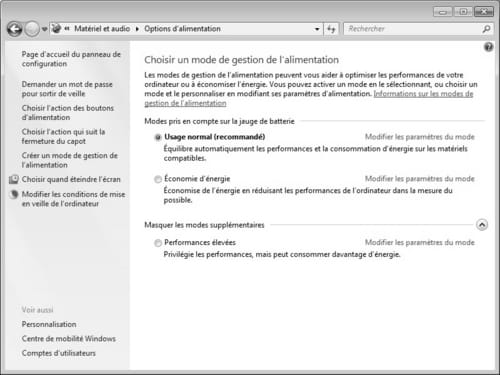500x375 pixels.
Task: Click the heading Choisir un mode de gestion de l'alimentation
Action: 242,60
